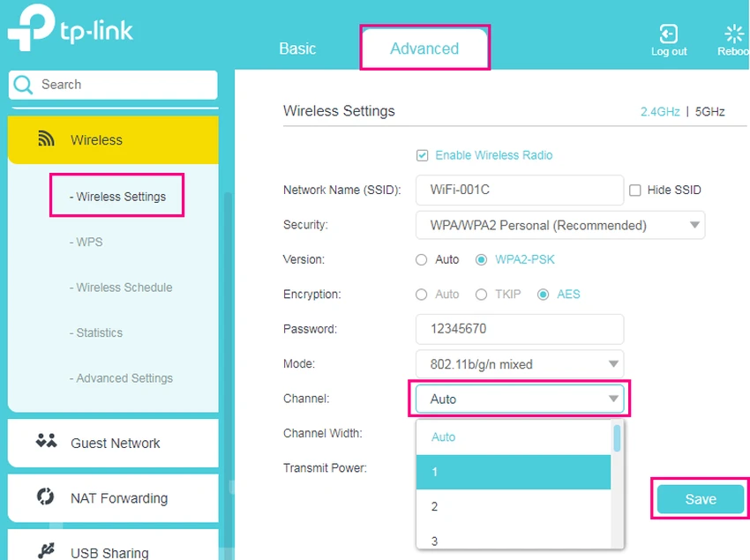Select the WPA2-PSK radio button
This screenshot has height=560, width=750.
(x=481, y=259)
